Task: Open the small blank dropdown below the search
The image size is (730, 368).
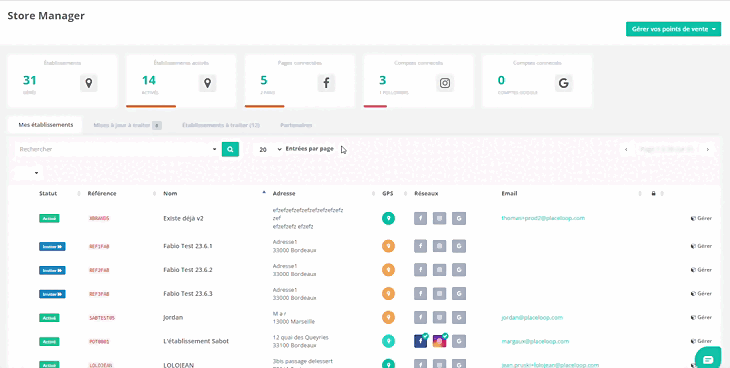Action: (28, 173)
